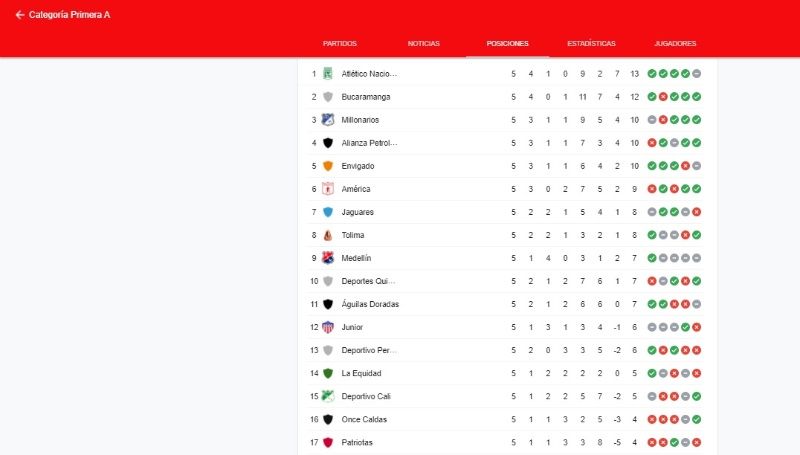This screenshot has height=455, width=800.
Task: Open the Partidos tab
Action: click(340, 43)
